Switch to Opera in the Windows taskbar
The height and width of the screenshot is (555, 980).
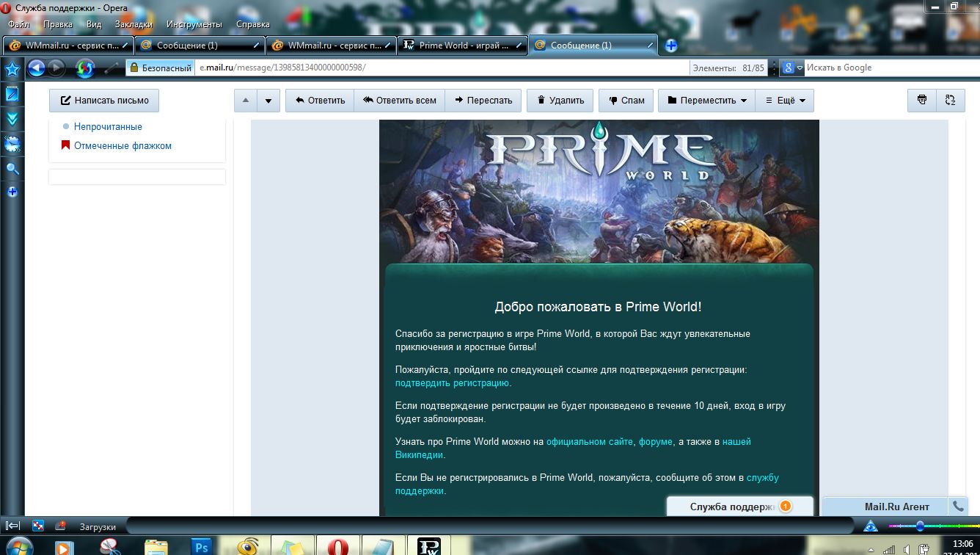(337, 547)
